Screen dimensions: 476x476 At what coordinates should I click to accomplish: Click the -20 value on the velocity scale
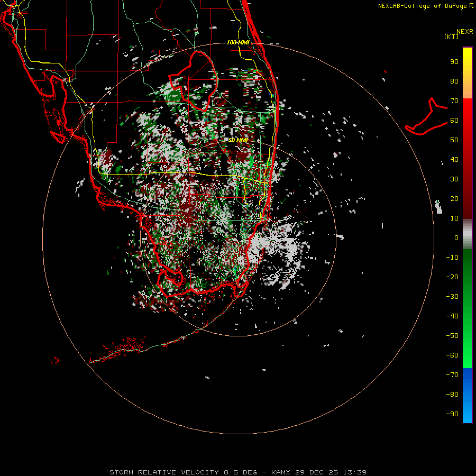452,277
